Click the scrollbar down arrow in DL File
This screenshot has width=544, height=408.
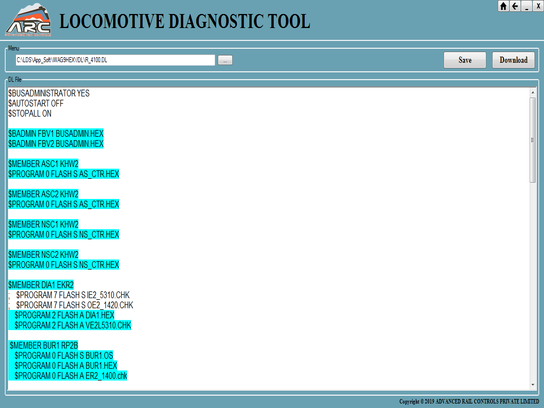533,385
